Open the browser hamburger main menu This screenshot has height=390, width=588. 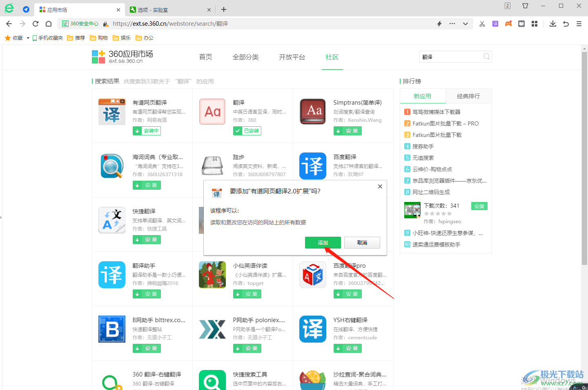click(x=579, y=24)
